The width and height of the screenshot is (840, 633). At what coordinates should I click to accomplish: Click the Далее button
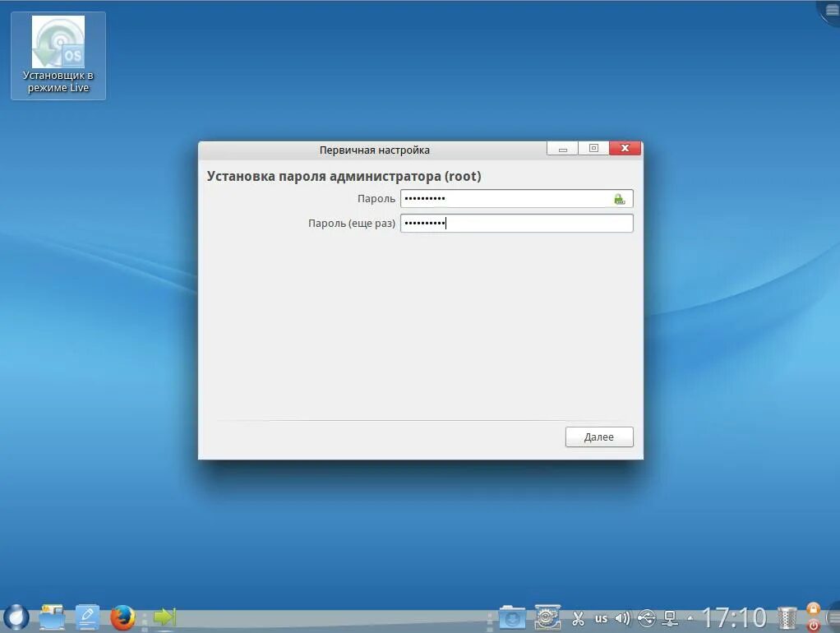[x=599, y=437]
